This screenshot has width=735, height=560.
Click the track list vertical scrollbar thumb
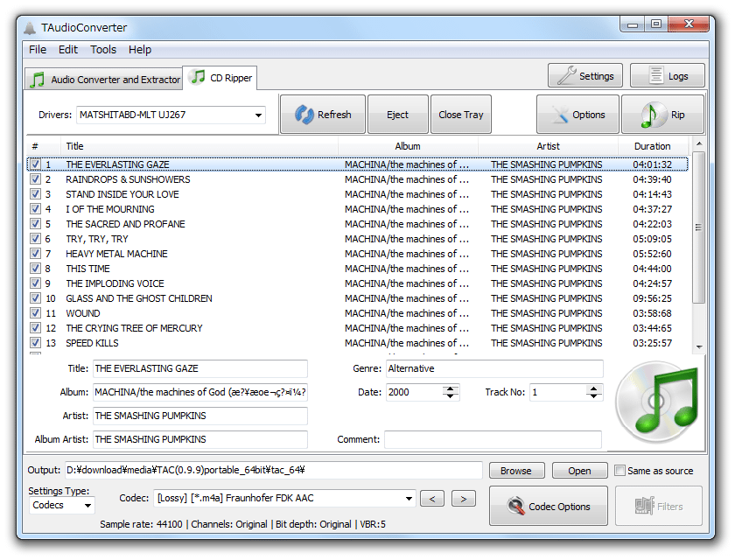click(698, 227)
